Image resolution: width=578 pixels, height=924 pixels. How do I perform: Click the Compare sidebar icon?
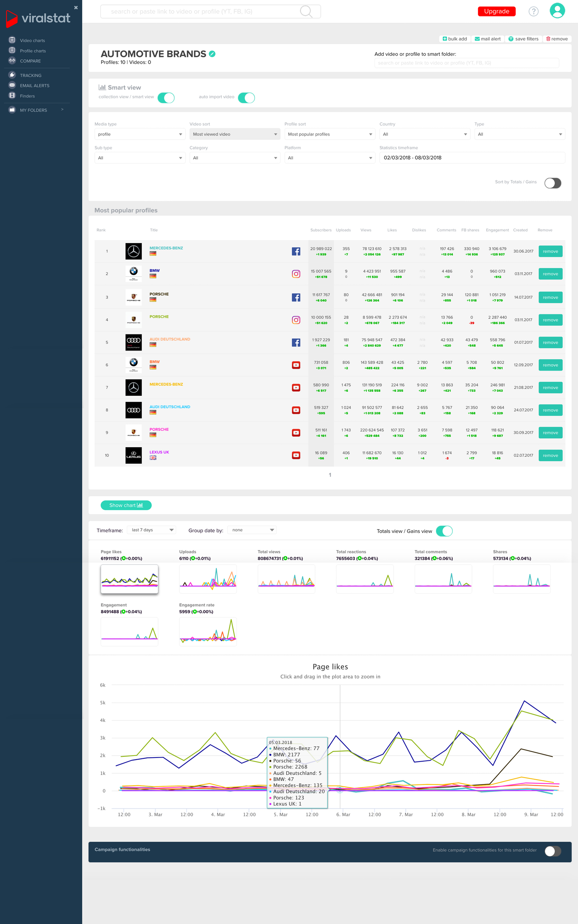12,61
